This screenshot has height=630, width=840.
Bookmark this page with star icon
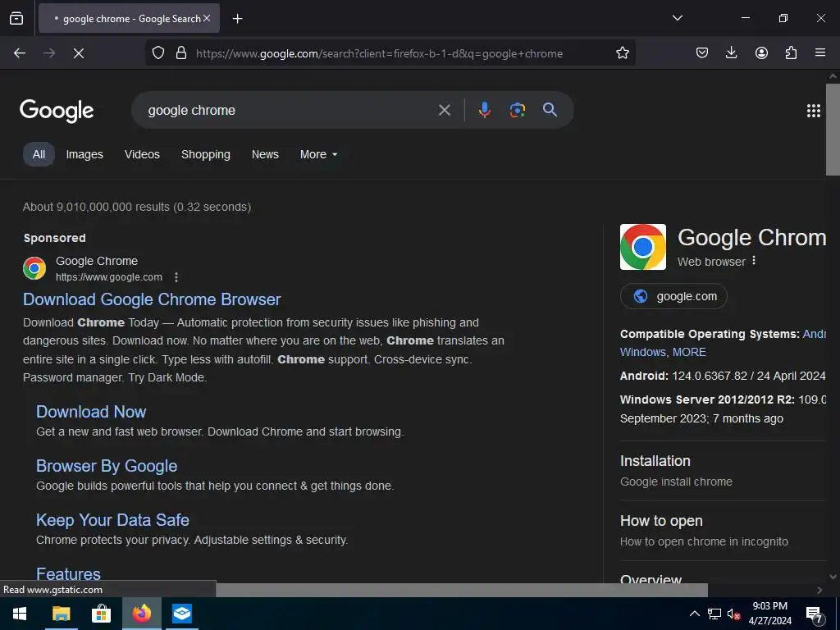point(622,52)
